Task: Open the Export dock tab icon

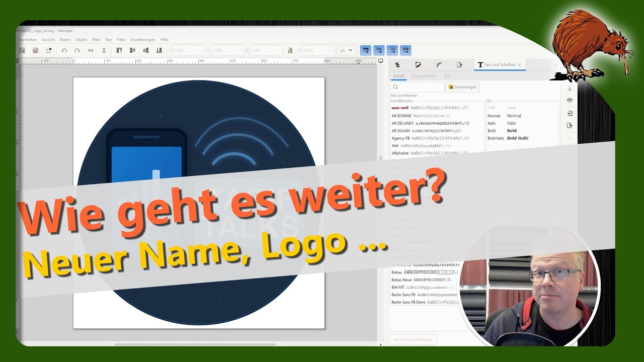Action: (x=459, y=65)
